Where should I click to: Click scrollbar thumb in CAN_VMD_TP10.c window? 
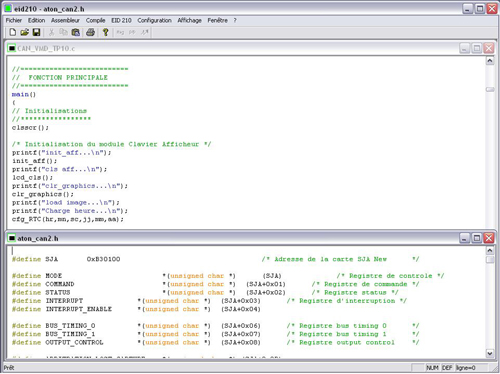click(490, 89)
